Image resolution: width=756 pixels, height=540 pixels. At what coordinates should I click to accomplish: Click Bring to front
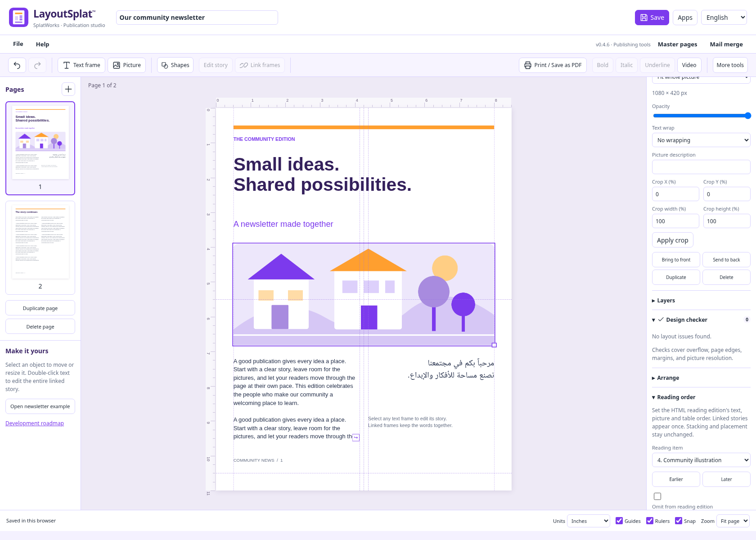676,260
